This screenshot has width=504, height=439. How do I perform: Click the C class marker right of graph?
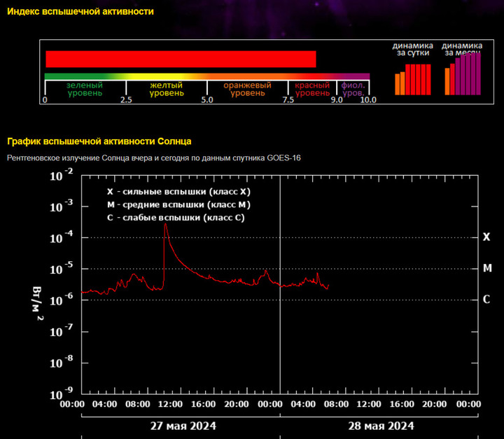coord(486,299)
